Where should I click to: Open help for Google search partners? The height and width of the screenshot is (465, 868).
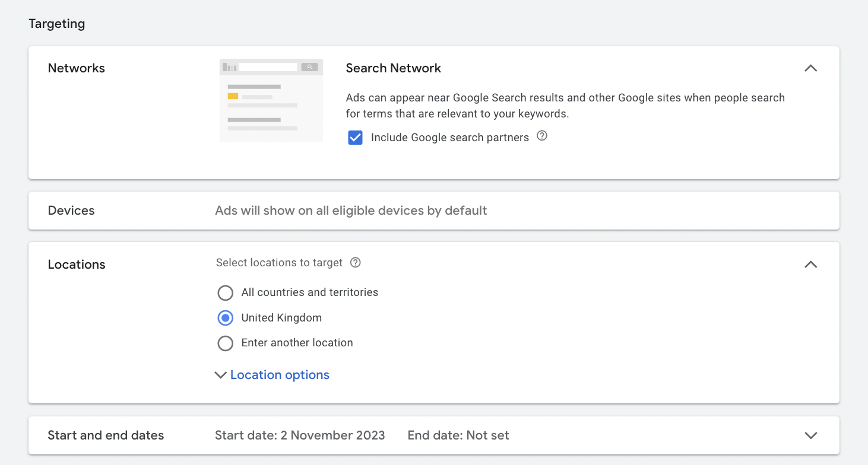[x=541, y=136]
